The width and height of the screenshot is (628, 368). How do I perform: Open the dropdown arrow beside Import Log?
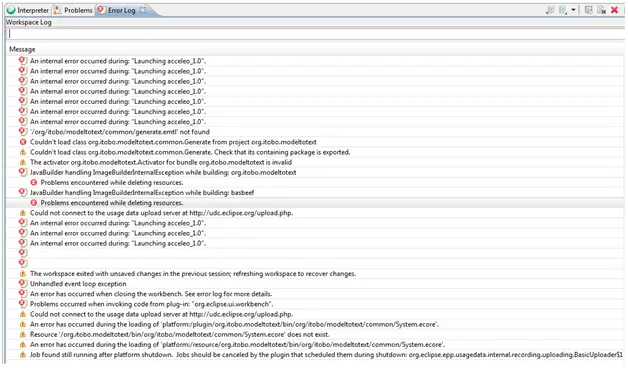(x=573, y=10)
